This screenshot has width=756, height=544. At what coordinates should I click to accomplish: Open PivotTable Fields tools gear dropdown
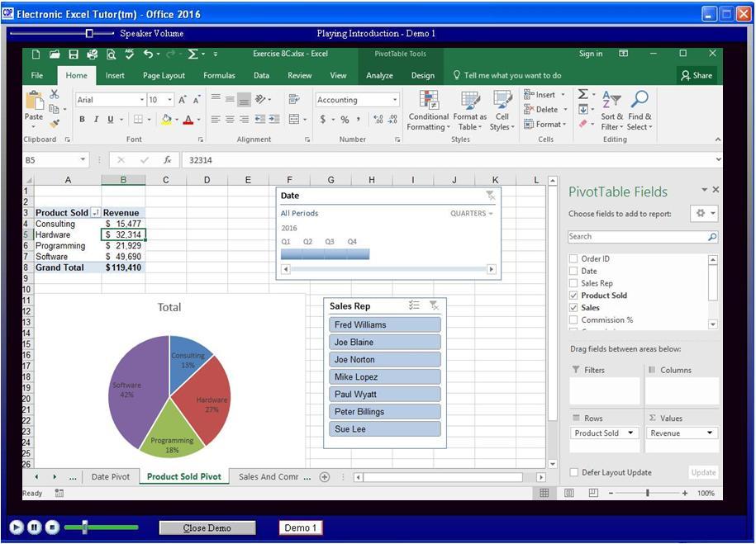pos(706,213)
